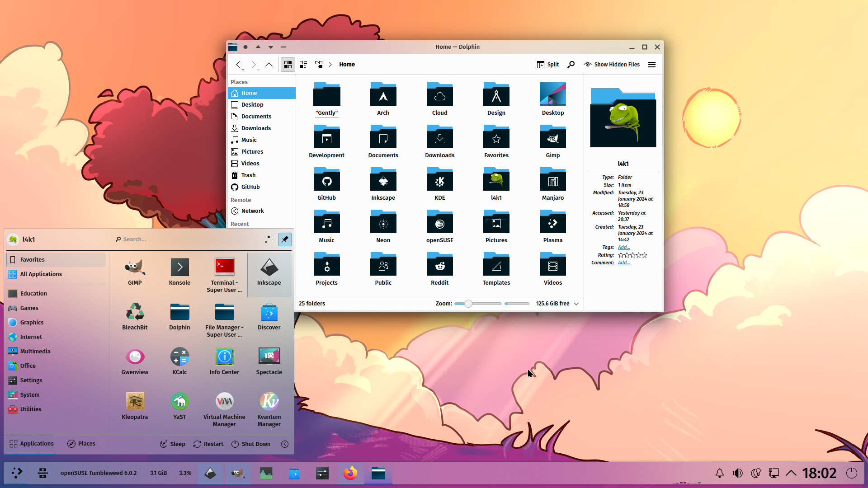Open the Arch folder in Dolphin
This screenshot has width=868, height=488.
click(x=383, y=99)
